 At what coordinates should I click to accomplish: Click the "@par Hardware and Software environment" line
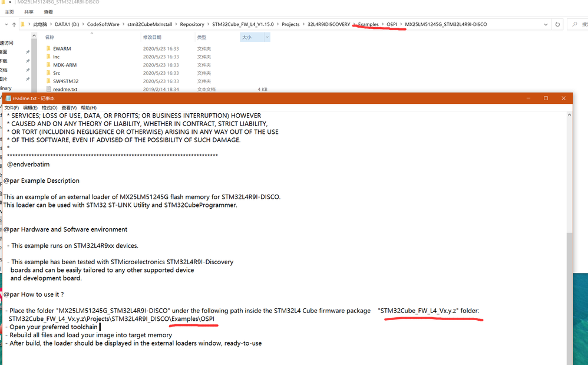tap(65, 229)
